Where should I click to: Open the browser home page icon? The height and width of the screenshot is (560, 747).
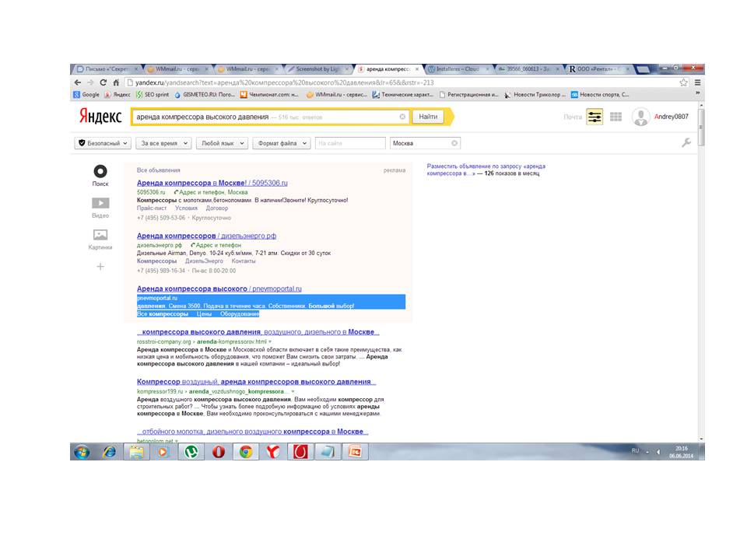click(116, 82)
